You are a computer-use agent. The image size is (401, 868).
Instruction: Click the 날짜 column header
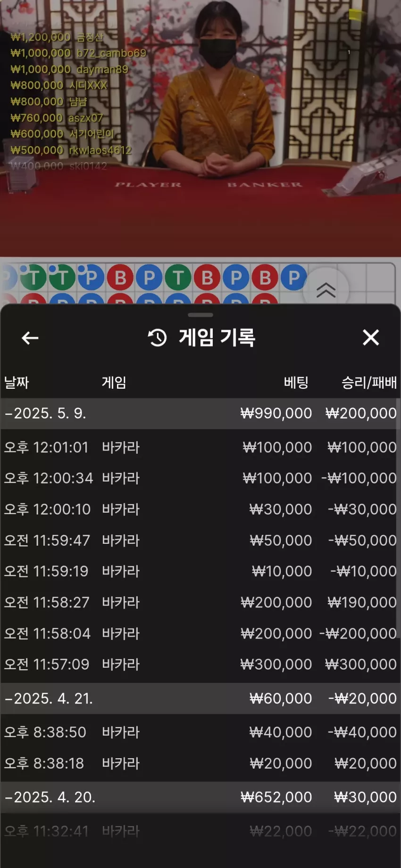click(x=17, y=382)
